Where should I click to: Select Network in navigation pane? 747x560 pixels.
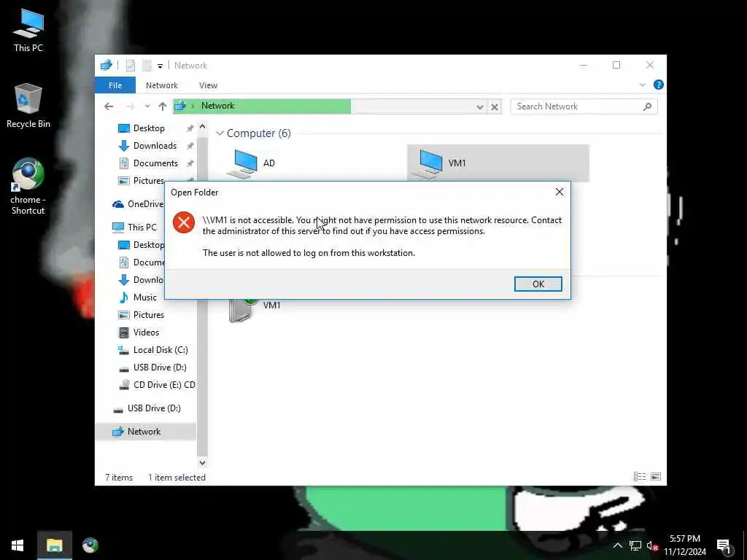tap(144, 432)
